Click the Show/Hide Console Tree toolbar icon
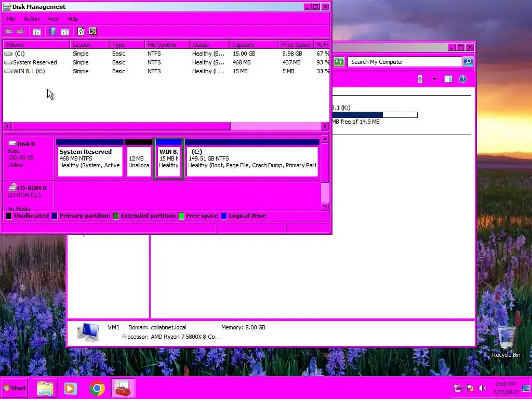 37,32
